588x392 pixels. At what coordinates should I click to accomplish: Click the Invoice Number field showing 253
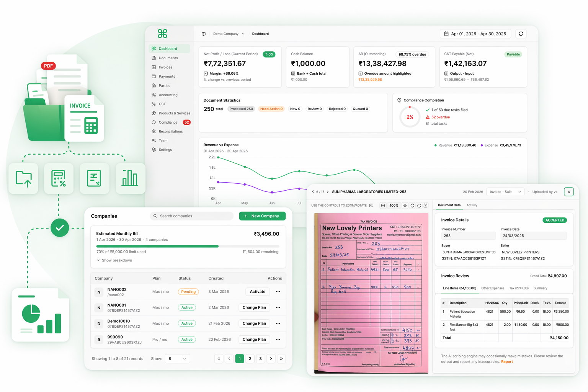[x=469, y=236]
